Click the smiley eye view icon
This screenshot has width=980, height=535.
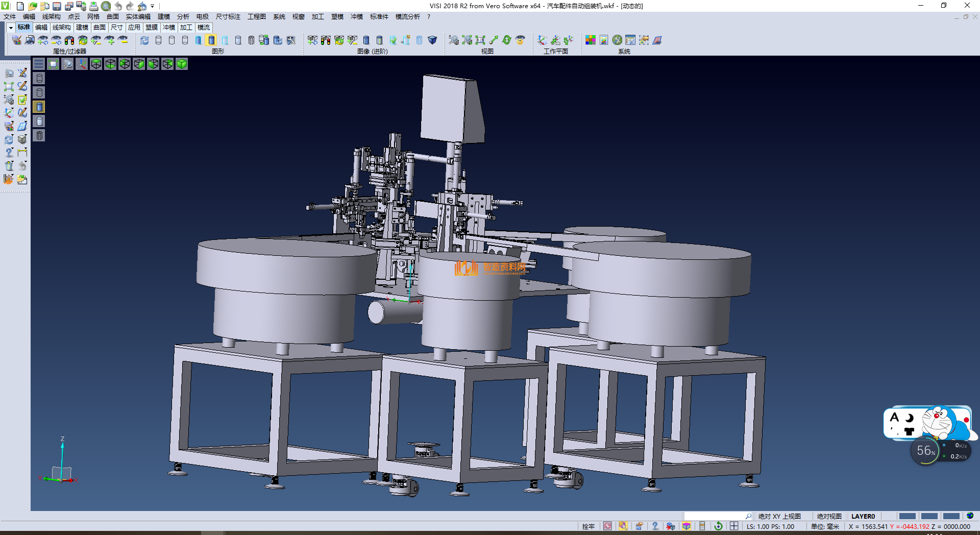coord(520,40)
